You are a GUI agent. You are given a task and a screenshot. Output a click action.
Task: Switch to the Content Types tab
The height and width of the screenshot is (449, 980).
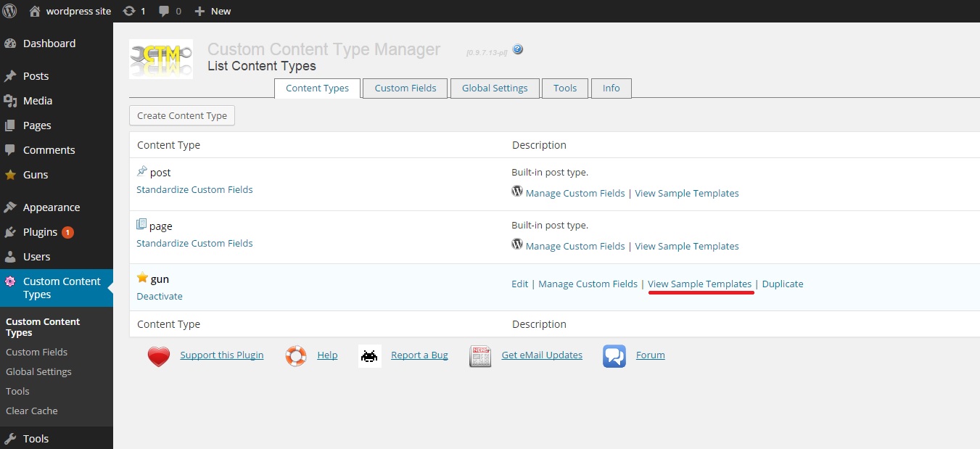[x=318, y=88]
